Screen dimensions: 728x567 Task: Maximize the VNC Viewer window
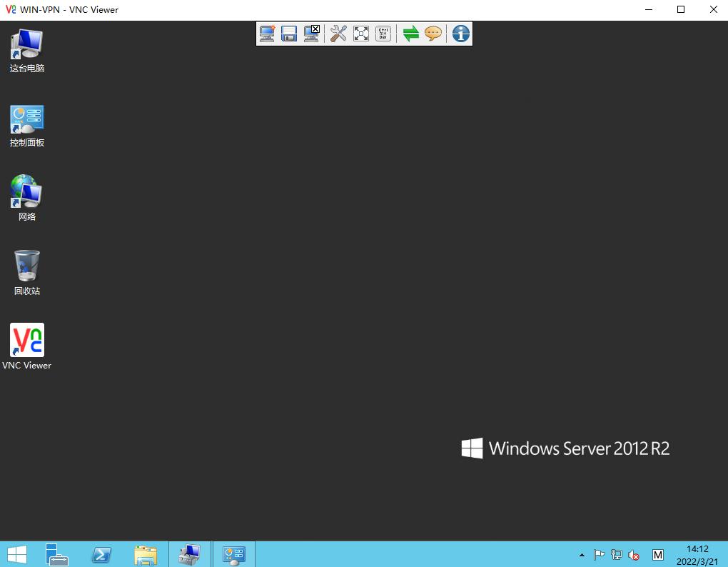click(681, 9)
